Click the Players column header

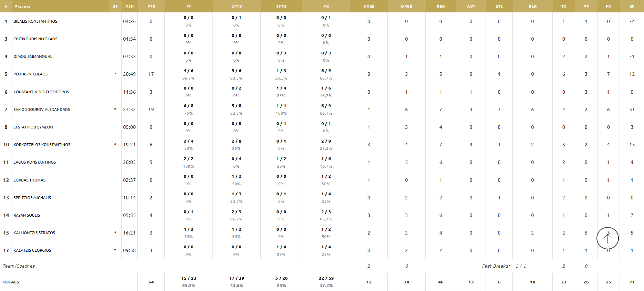point(22,6)
